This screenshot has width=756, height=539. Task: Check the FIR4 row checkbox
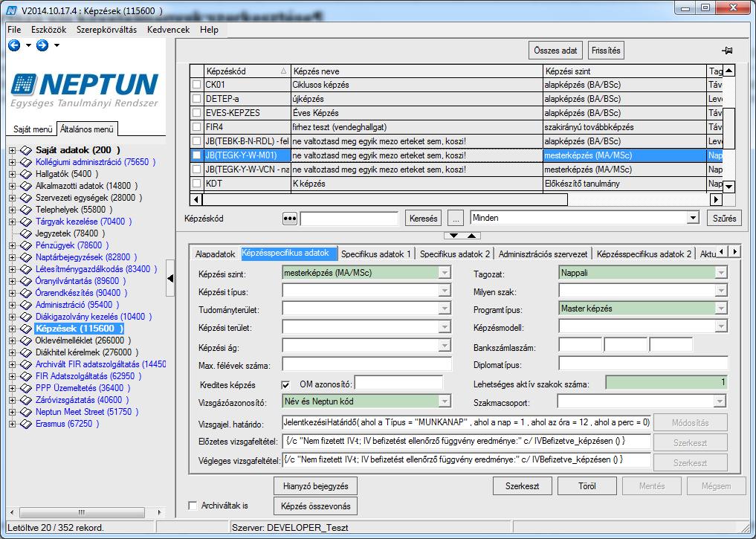(x=197, y=127)
